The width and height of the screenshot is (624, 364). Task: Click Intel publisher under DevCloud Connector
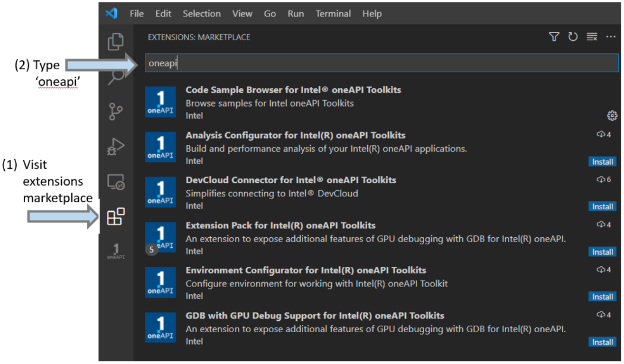[x=194, y=206]
